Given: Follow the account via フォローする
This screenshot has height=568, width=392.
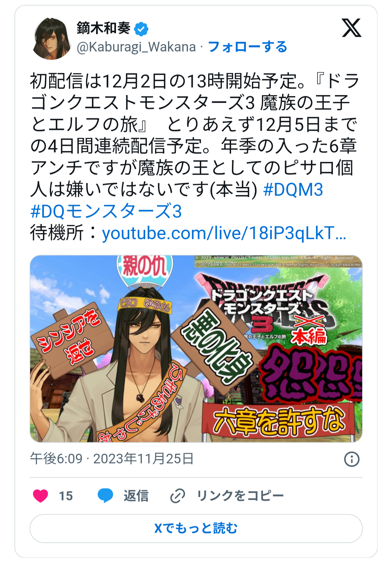Looking at the screenshot, I should coord(247,47).
